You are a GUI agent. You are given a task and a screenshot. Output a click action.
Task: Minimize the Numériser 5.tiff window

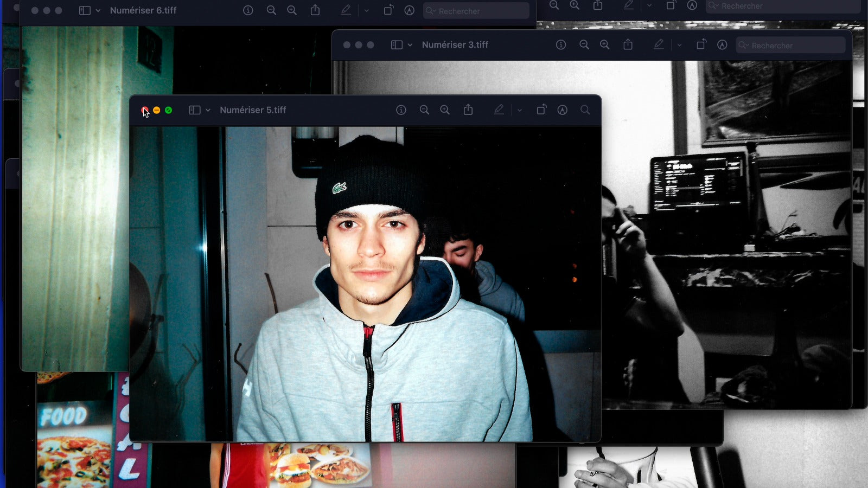157,110
